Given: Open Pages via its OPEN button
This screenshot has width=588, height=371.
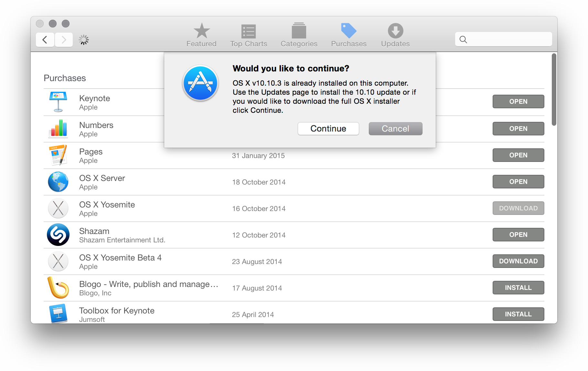Looking at the screenshot, I should [x=518, y=155].
